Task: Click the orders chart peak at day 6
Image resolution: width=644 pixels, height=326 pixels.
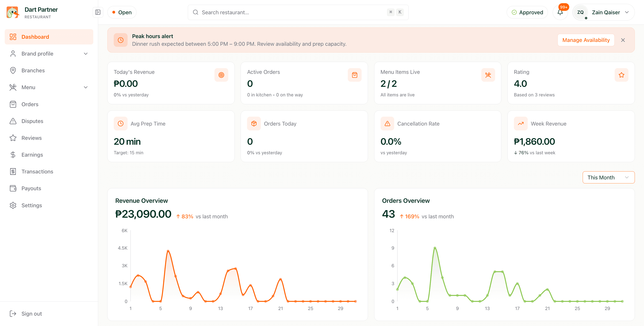Action: (435, 248)
